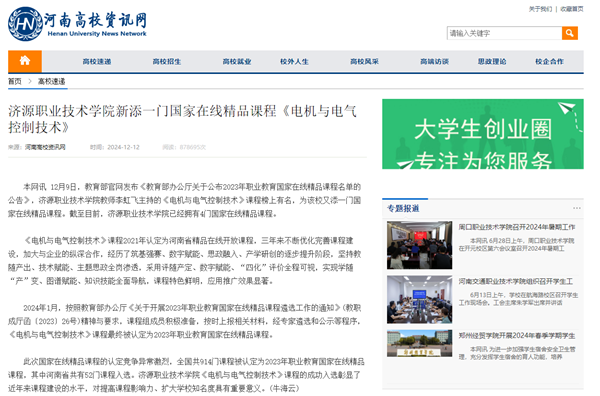Select 高校就业 in the navigation bar
Screen dimensions: 600x396
(237, 62)
